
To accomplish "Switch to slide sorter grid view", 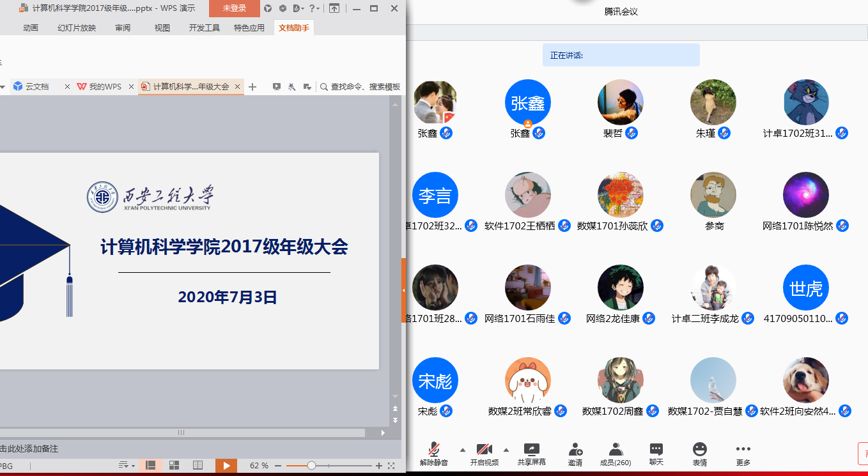I will pyautogui.click(x=174, y=466).
